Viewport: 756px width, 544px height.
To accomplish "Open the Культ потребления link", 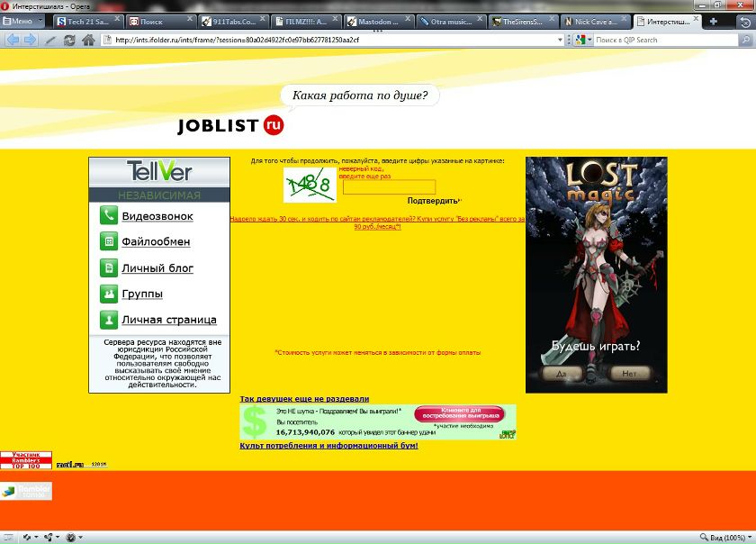I will click(x=328, y=446).
